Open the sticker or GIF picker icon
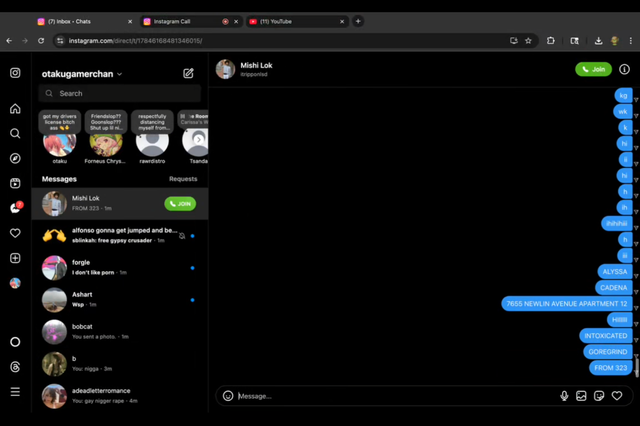 click(x=599, y=396)
